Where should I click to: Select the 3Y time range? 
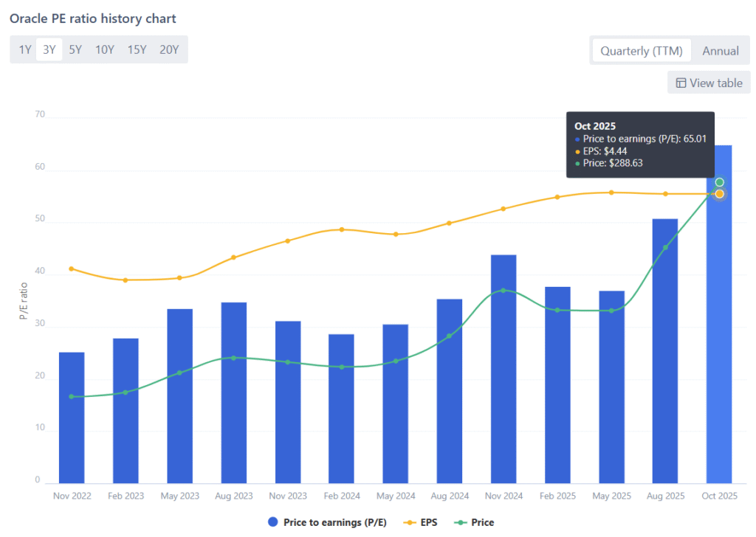(49, 50)
